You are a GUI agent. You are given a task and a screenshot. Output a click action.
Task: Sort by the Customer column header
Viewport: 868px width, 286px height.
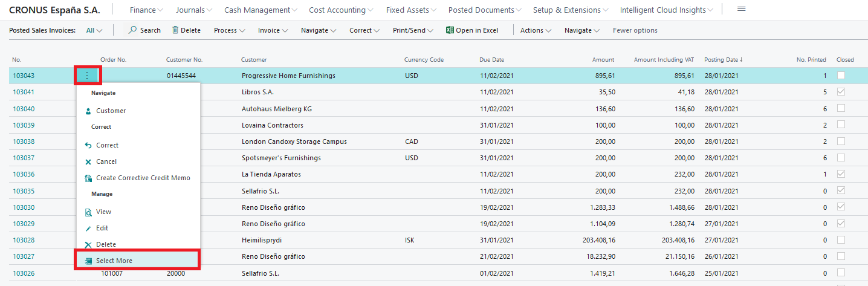coord(254,60)
